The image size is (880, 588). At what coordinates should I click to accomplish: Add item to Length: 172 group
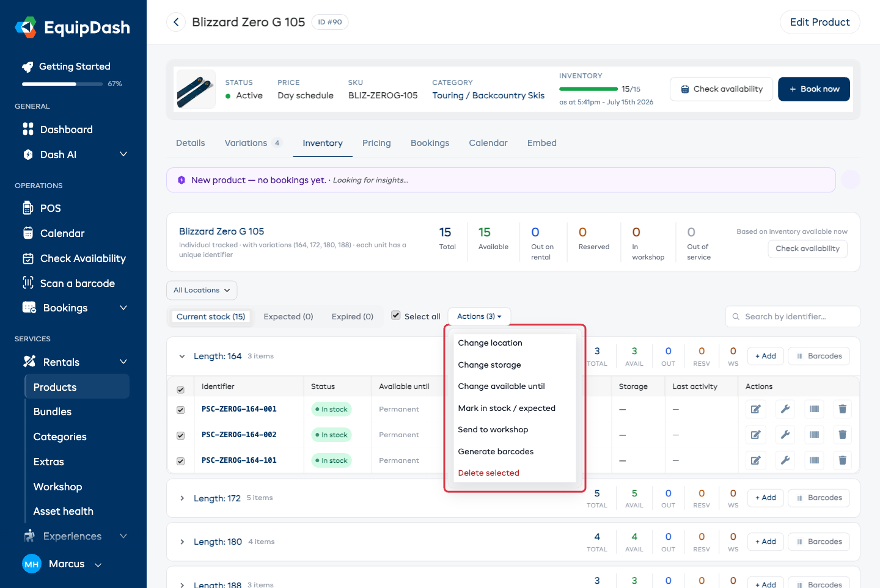[765, 498]
